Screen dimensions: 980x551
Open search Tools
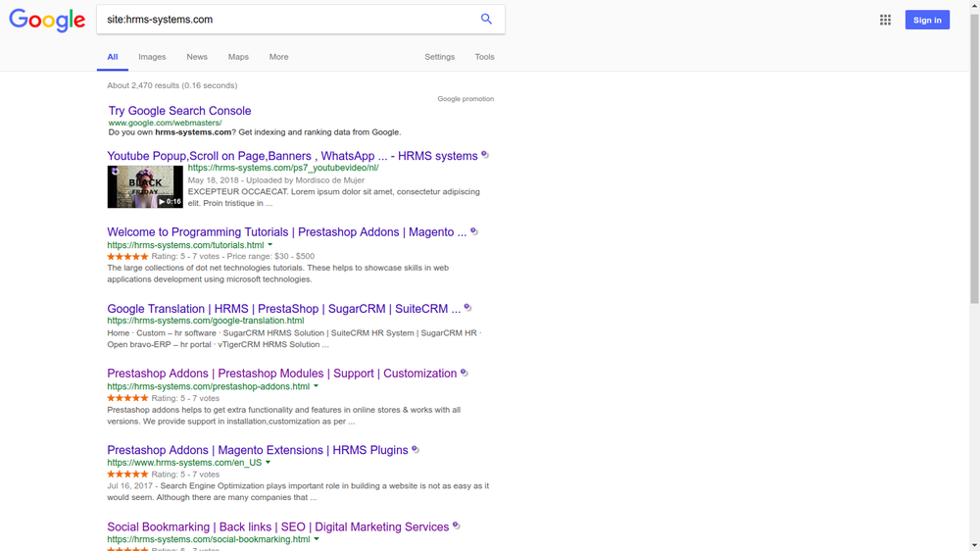tap(484, 57)
